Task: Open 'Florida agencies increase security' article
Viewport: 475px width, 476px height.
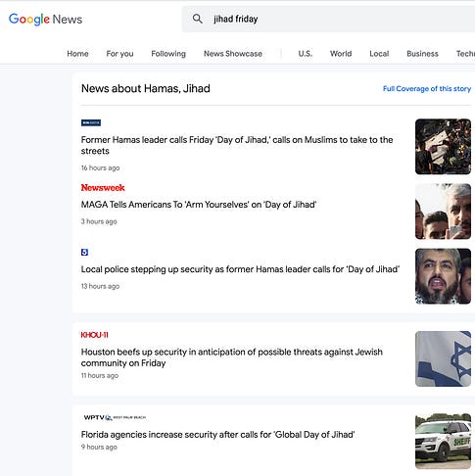Action: (x=217, y=435)
